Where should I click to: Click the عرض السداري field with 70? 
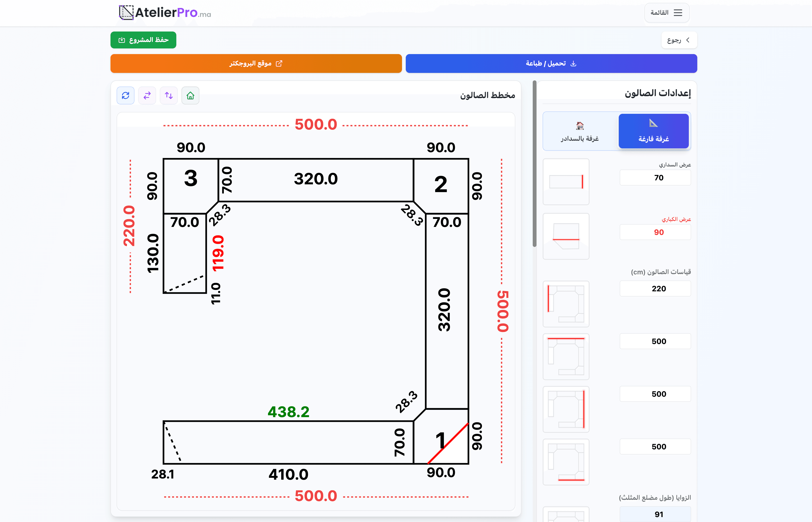coord(655,178)
